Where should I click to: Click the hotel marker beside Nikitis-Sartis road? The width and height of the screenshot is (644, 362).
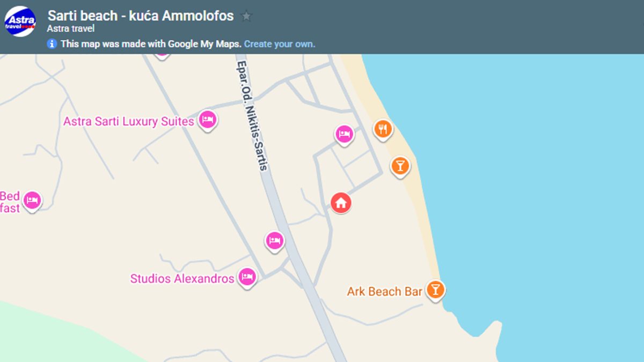pos(275,241)
